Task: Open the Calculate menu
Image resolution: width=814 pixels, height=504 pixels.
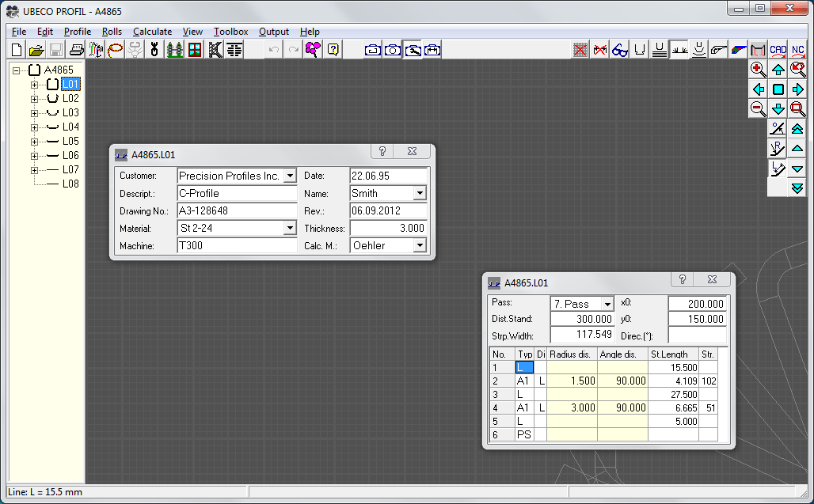Action: pyautogui.click(x=152, y=32)
